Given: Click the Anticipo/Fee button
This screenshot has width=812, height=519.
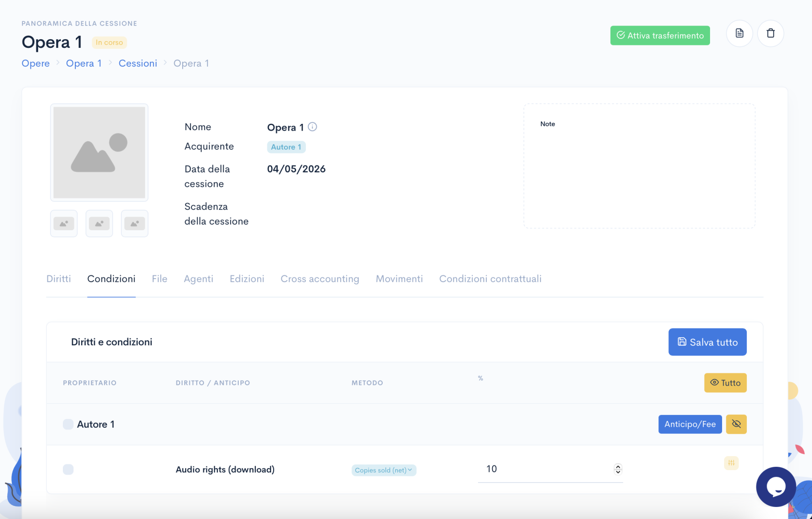Looking at the screenshot, I should pos(690,424).
